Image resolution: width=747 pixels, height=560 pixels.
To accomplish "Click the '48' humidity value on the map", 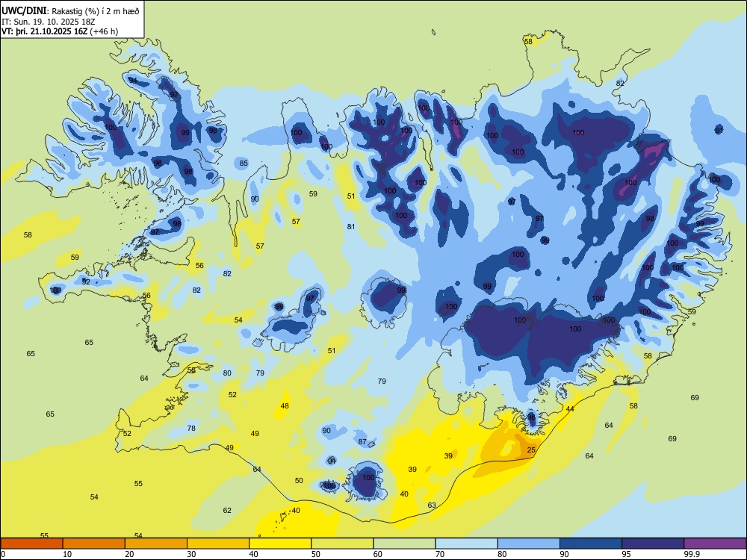I will pyautogui.click(x=285, y=406).
